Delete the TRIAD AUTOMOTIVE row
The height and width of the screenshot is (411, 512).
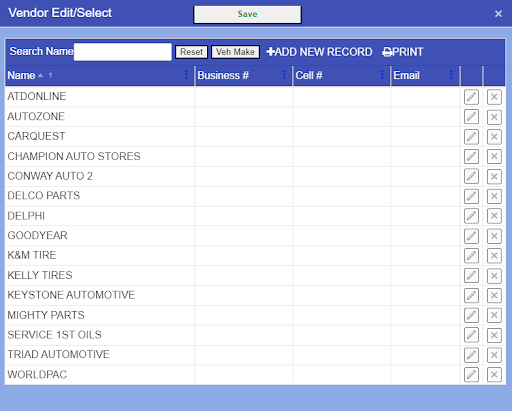pos(494,355)
